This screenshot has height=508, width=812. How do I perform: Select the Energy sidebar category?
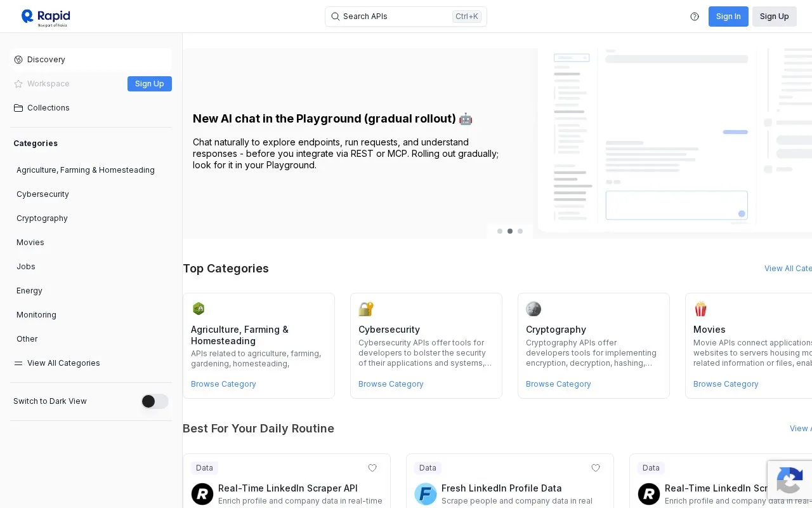click(x=29, y=291)
